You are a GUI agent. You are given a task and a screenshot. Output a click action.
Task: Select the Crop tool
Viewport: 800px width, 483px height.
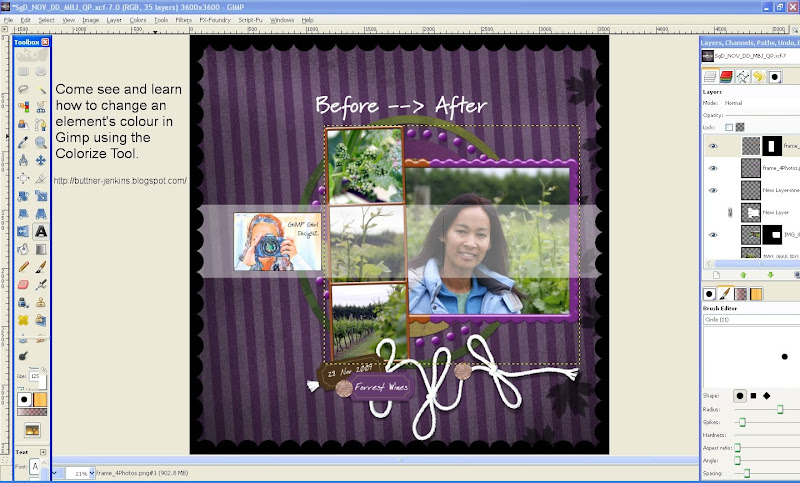tap(41, 178)
